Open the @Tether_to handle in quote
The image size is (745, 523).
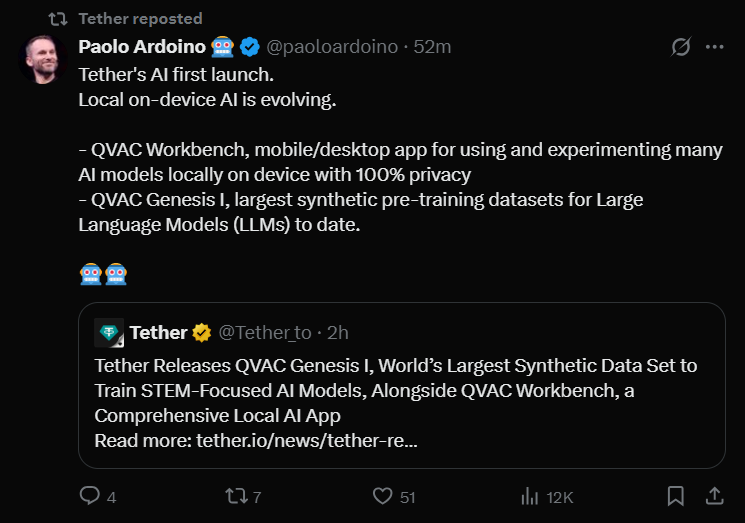click(x=265, y=333)
